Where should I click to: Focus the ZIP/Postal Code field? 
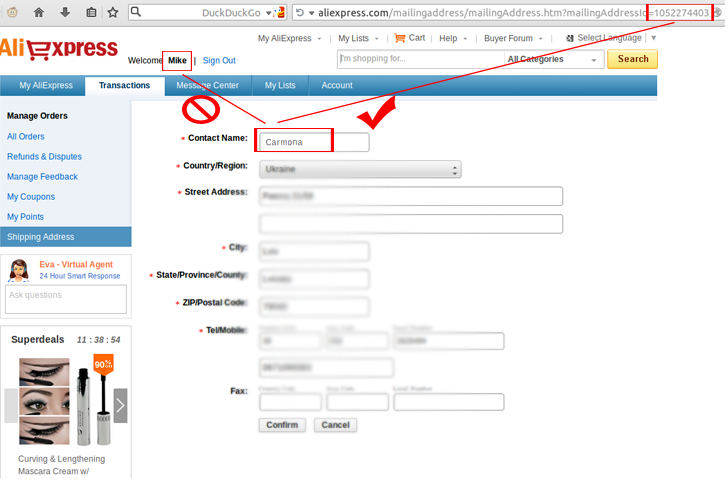314,307
